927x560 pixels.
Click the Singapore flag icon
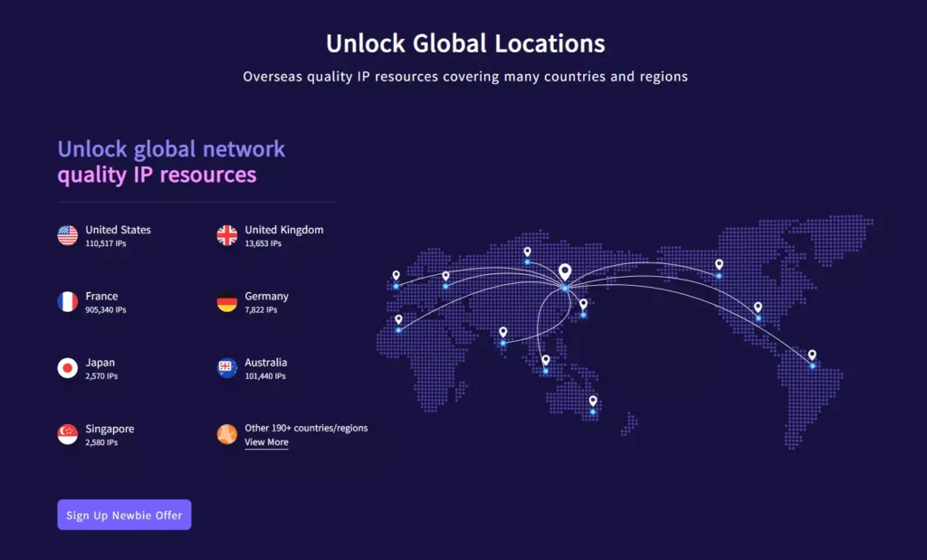point(67,434)
